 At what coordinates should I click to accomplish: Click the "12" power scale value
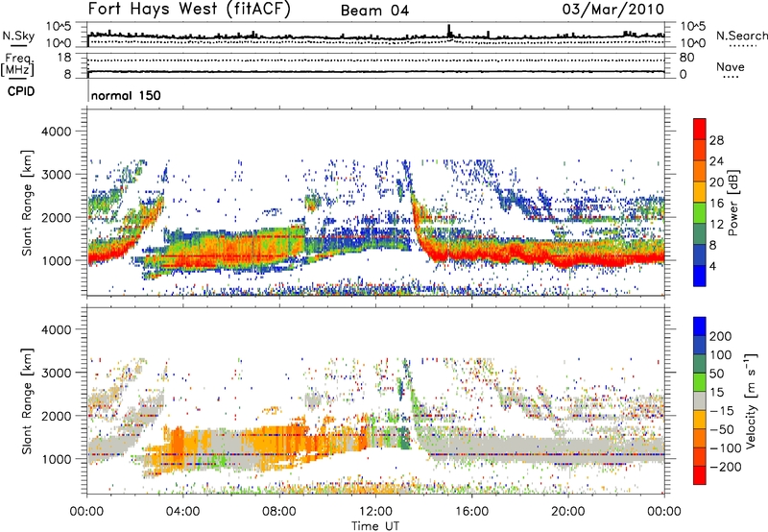(716, 225)
